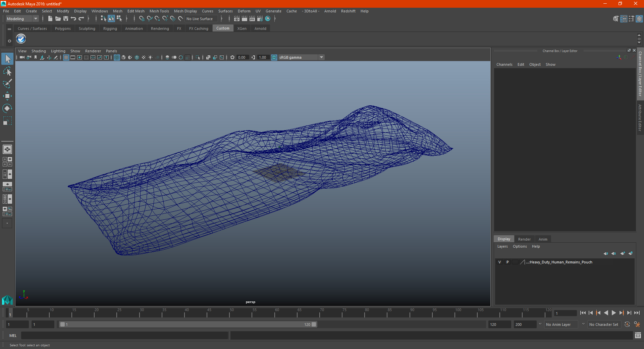Toggle snap to grids magnet

pos(142,19)
